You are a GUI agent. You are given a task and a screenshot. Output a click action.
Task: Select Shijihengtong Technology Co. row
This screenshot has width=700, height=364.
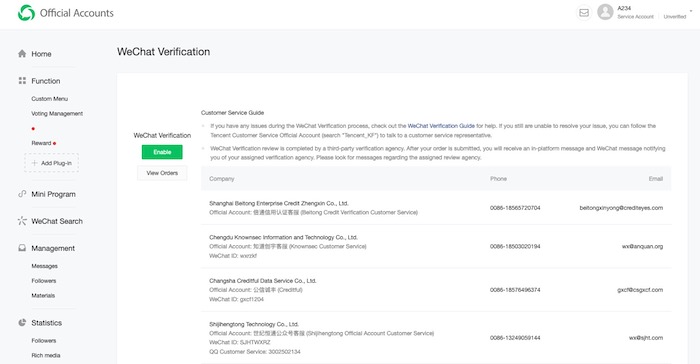(436, 338)
